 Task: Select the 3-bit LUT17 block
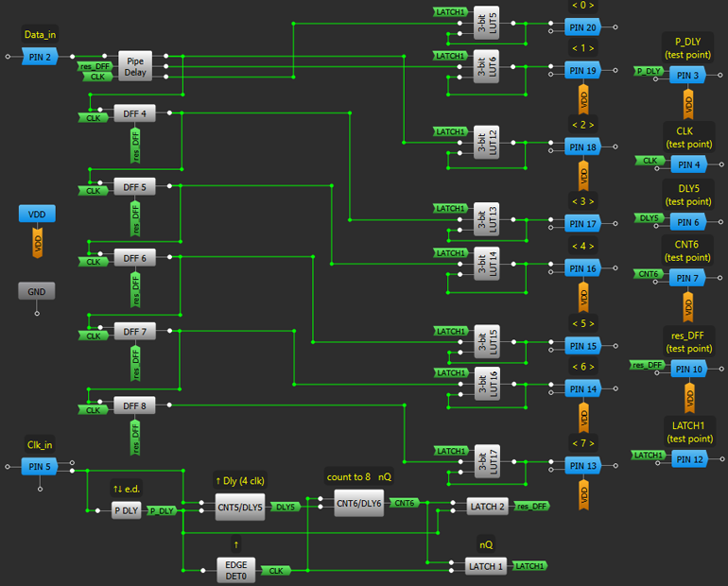click(x=486, y=461)
